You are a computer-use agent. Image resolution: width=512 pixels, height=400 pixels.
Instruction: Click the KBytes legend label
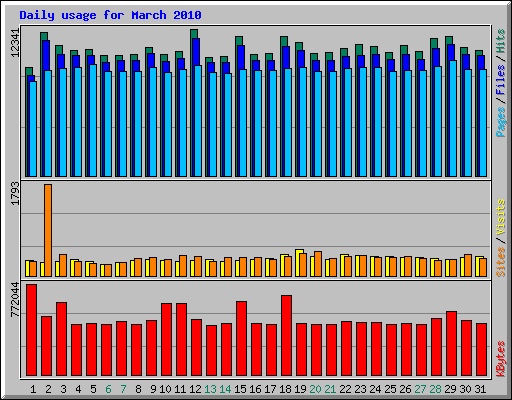click(501, 359)
